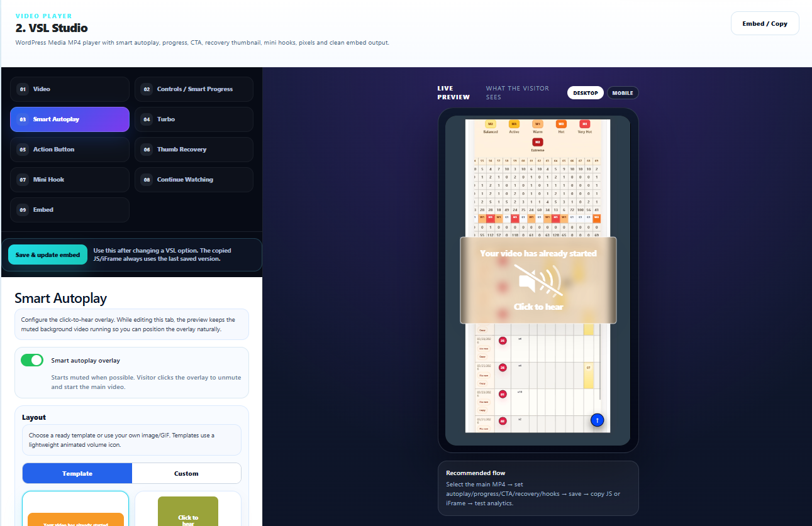This screenshot has height=526, width=812.
Task: Open the 01 Video tab
Action: coord(70,89)
